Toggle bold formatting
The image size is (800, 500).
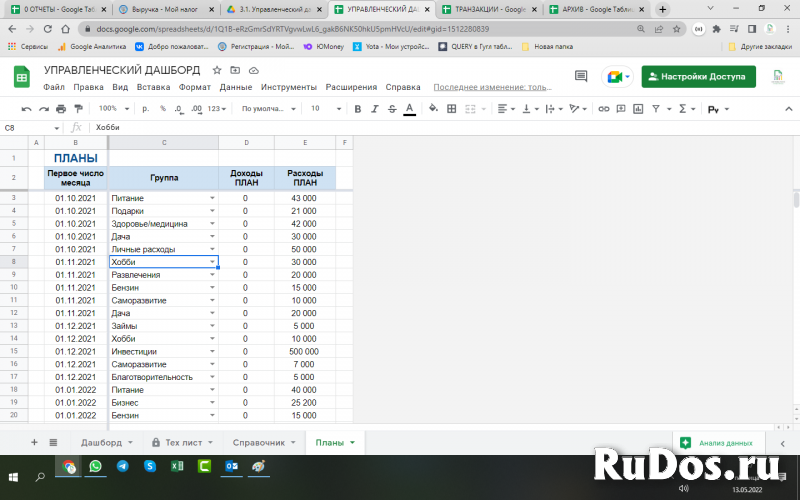click(356, 108)
